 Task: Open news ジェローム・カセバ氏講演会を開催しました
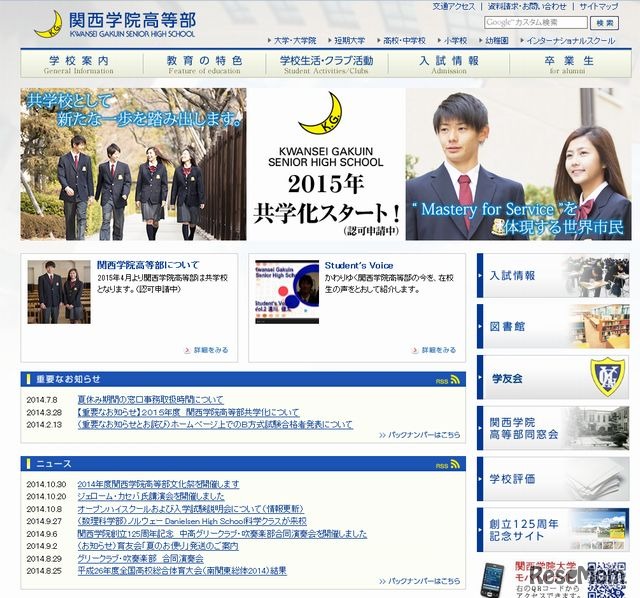point(151,496)
